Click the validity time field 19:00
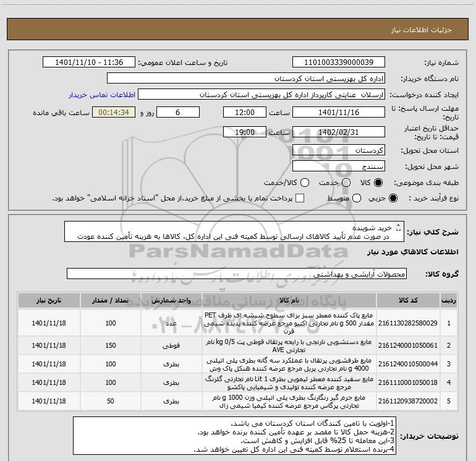This screenshot has height=461, width=476. [x=245, y=132]
